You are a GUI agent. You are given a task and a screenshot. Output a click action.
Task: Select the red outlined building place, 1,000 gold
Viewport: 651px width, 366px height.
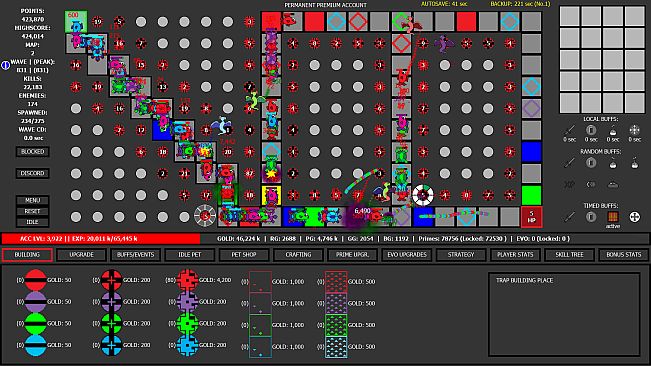click(x=260, y=282)
